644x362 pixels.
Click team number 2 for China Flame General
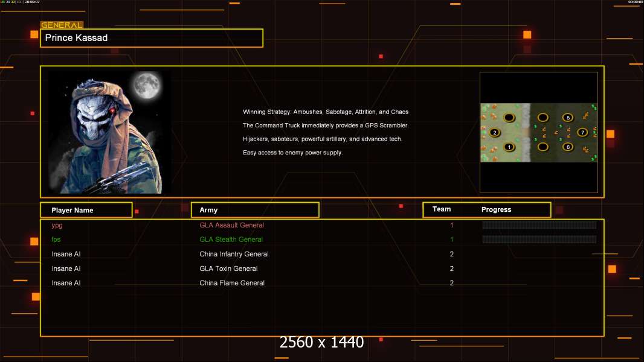[452, 283]
